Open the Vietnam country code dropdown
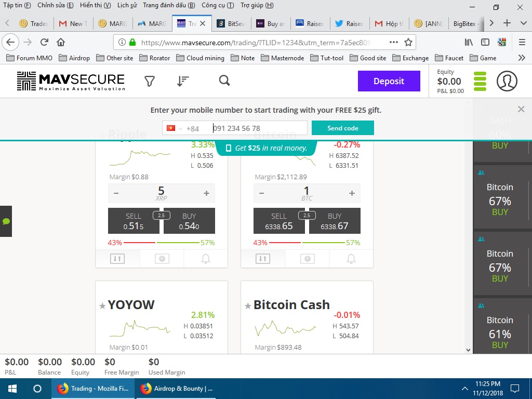 pos(175,128)
